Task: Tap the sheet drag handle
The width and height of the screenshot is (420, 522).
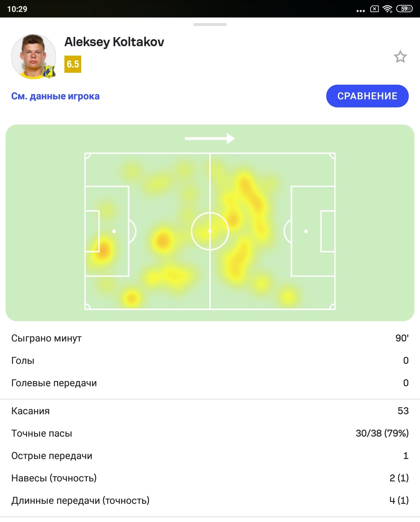Action: tap(210, 24)
